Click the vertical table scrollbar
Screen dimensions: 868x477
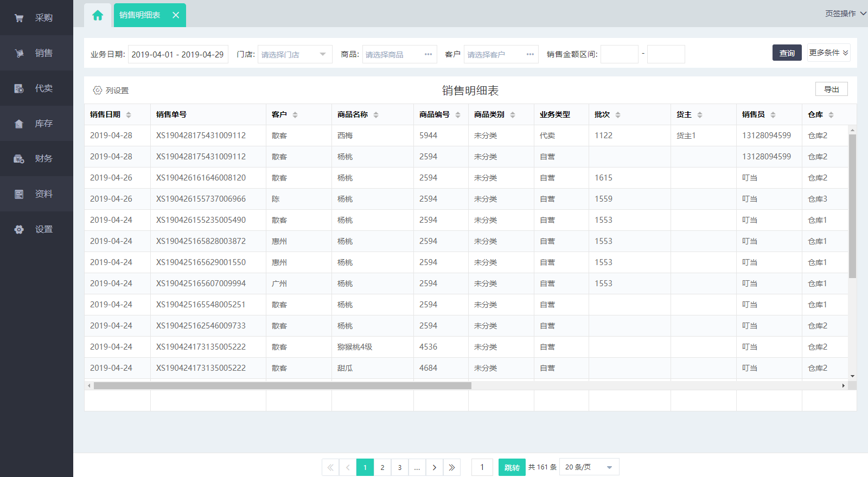pyautogui.click(x=852, y=206)
